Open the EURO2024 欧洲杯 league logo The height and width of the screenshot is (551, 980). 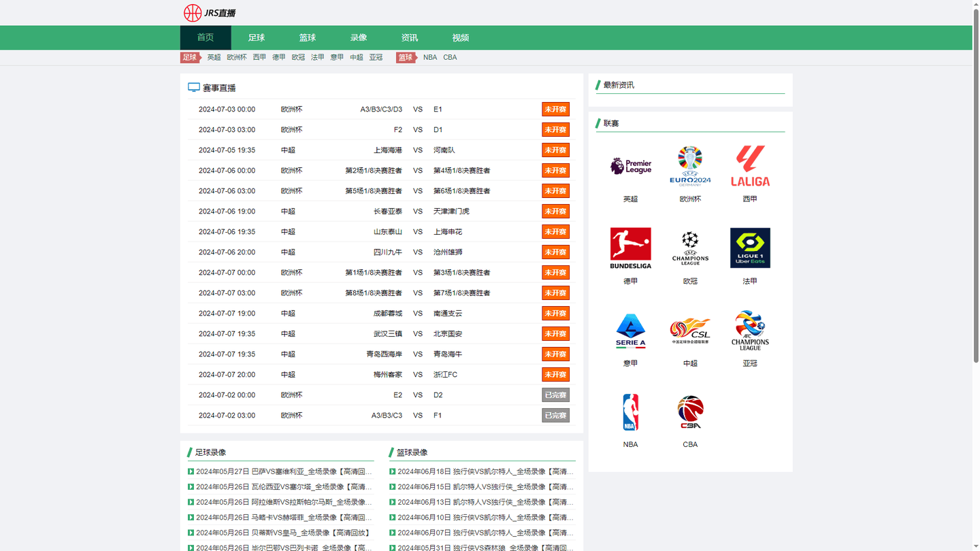[x=690, y=165]
